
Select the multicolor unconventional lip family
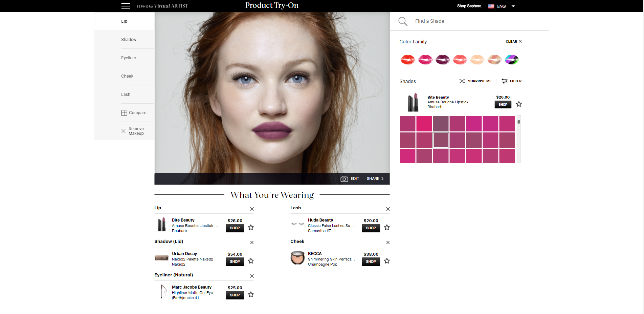click(x=512, y=60)
